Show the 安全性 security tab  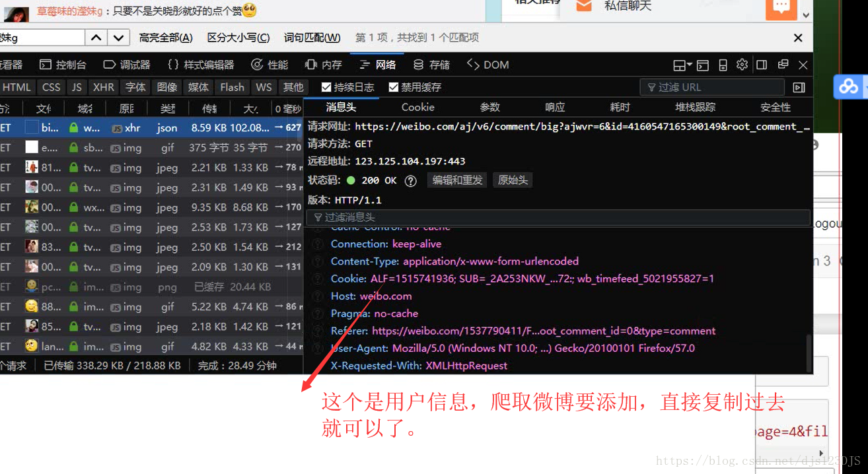pos(776,107)
